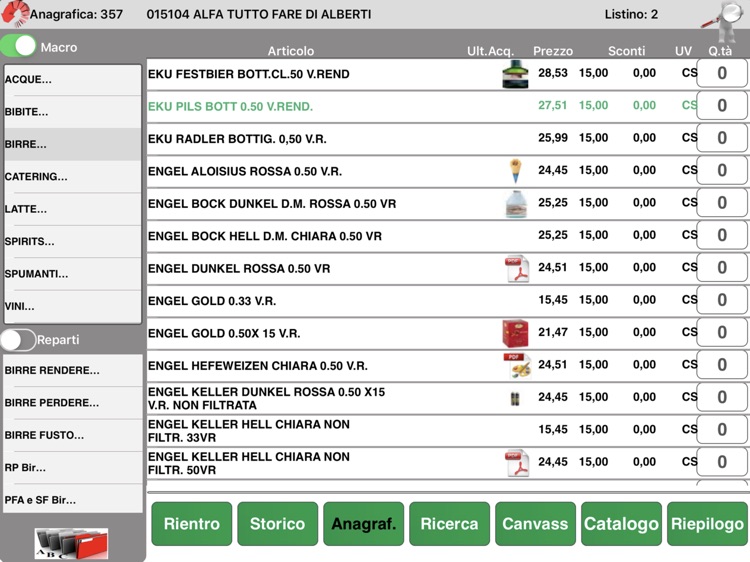Expand the SPIRITS... macro category
750x562 pixels.
click(73, 242)
